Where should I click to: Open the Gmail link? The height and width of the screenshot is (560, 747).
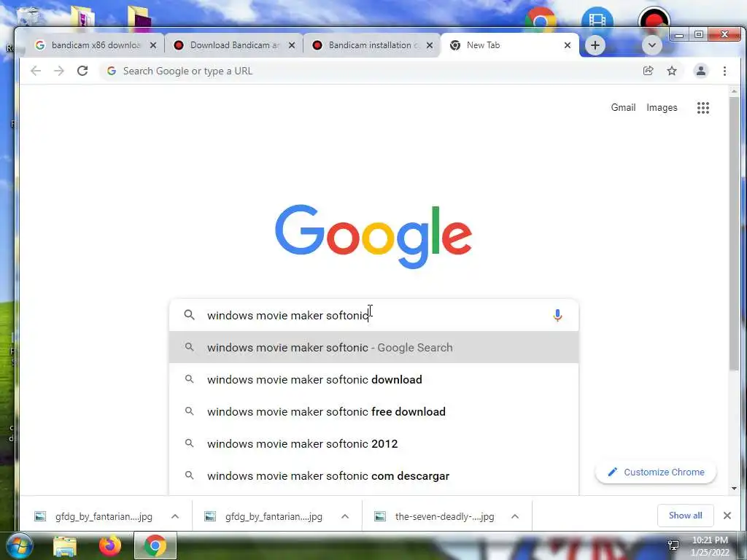[x=623, y=108]
